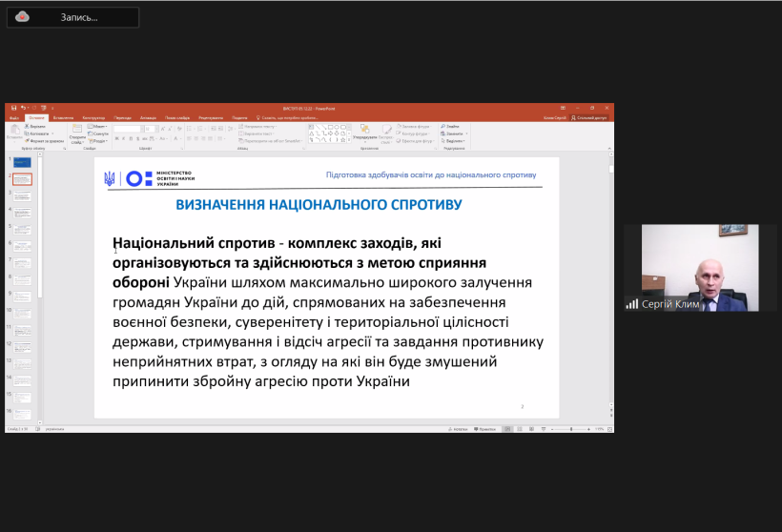Image resolution: width=782 pixels, height=532 pixels.
Task: Click Align Left paragraph icon
Action: click(x=189, y=138)
